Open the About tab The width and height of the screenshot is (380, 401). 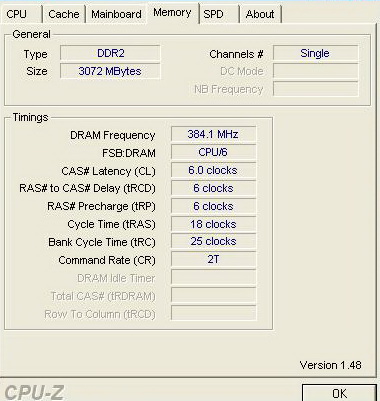point(260,14)
